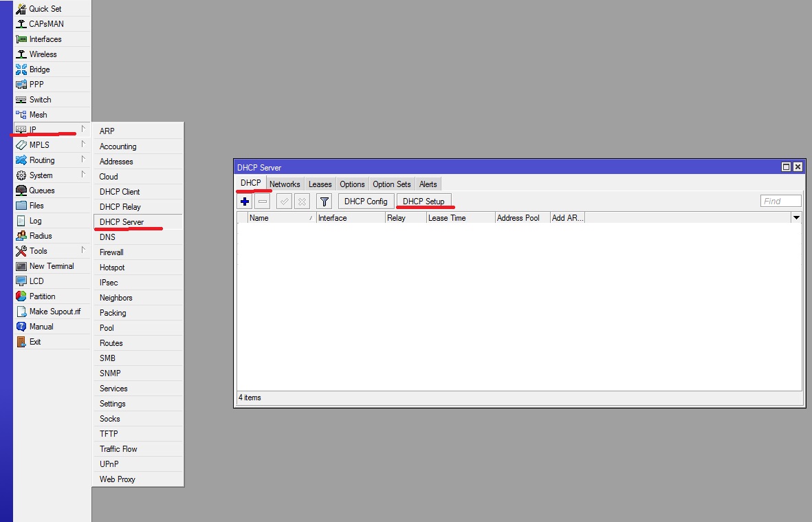
Task: Expand the Tools submenu arrow
Action: tap(83, 250)
